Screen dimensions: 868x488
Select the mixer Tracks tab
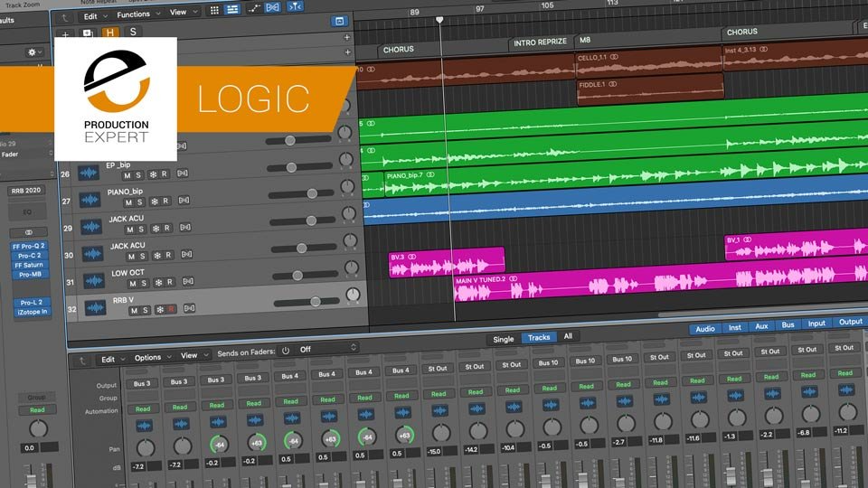click(x=539, y=337)
